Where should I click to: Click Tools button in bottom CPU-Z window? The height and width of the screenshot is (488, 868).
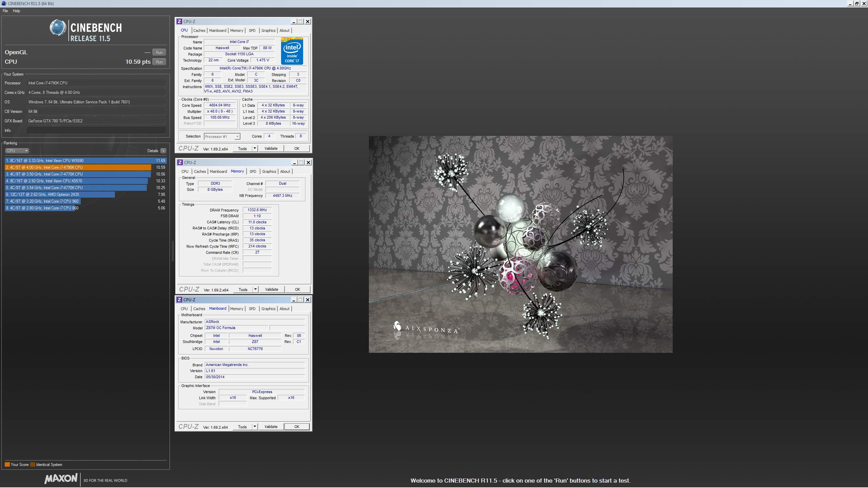coord(242,427)
